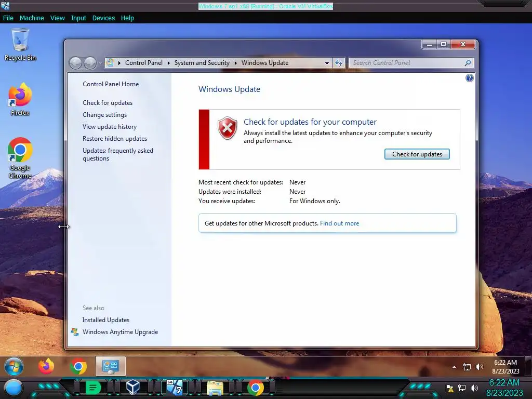Open the host Start orb at bottom-left
The image size is (532, 399).
pyautogui.click(x=14, y=388)
